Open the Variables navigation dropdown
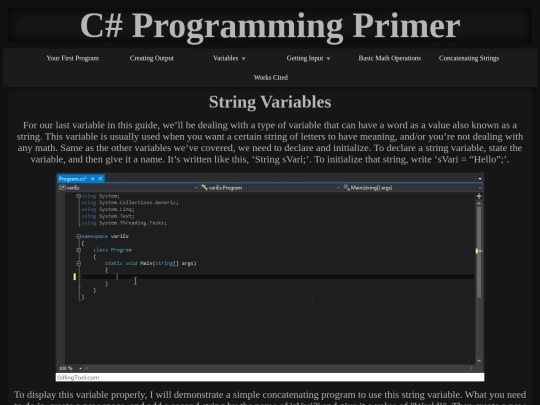This screenshot has height=405, width=540. (x=229, y=58)
